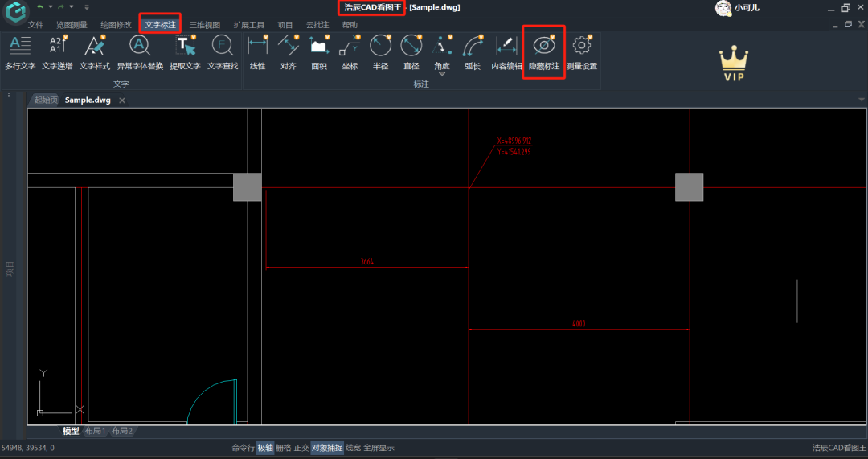Open the 文件 menu
The image size is (868, 459).
[35, 25]
